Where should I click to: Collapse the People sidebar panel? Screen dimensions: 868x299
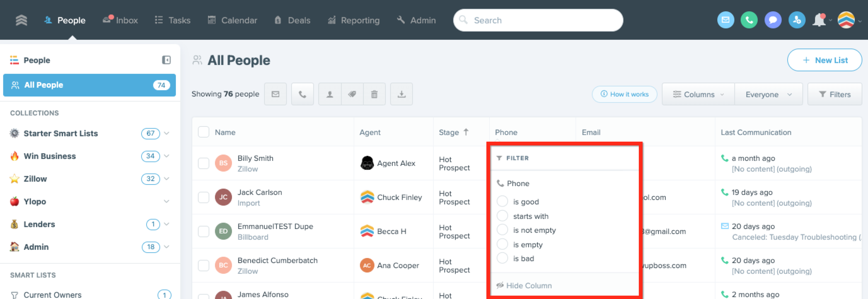166,60
